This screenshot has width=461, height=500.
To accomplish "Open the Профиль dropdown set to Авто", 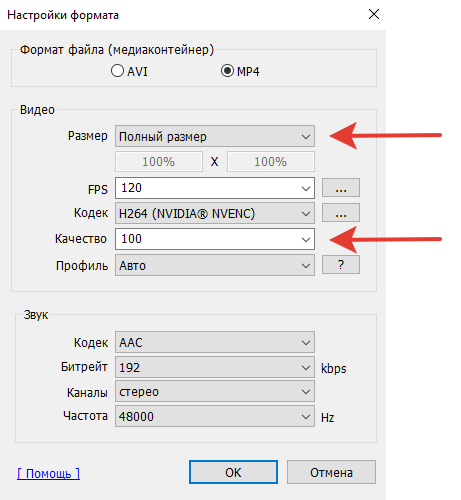I will pyautogui.click(x=215, y=265).
